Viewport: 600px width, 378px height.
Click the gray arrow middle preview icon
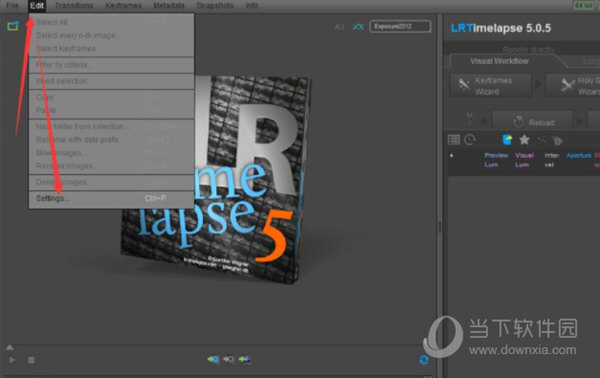point(228,359)
